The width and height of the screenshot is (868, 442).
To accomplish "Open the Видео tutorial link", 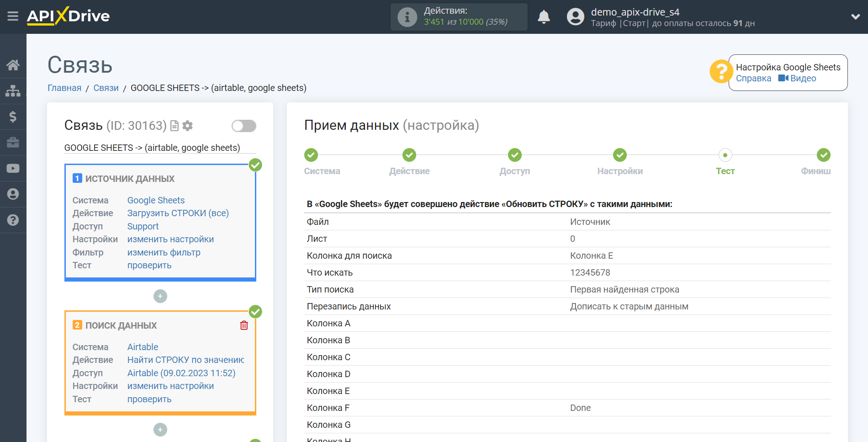I will (797, 78).
